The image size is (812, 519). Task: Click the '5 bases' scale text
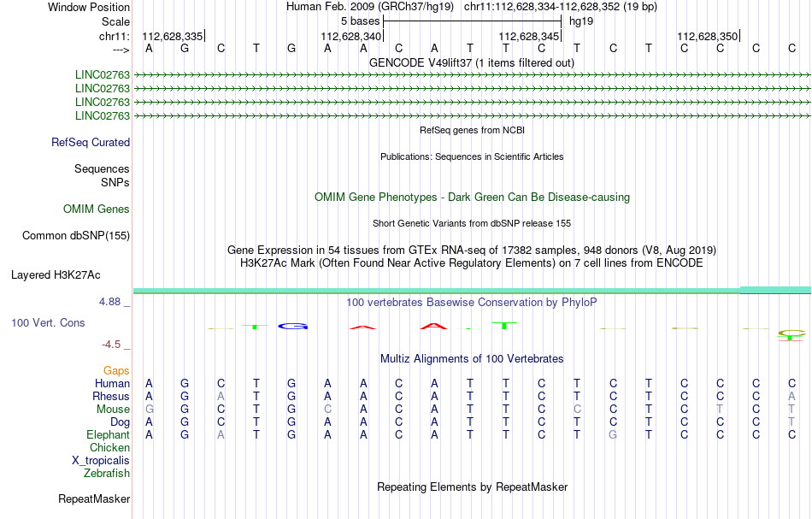coord(361,21)
